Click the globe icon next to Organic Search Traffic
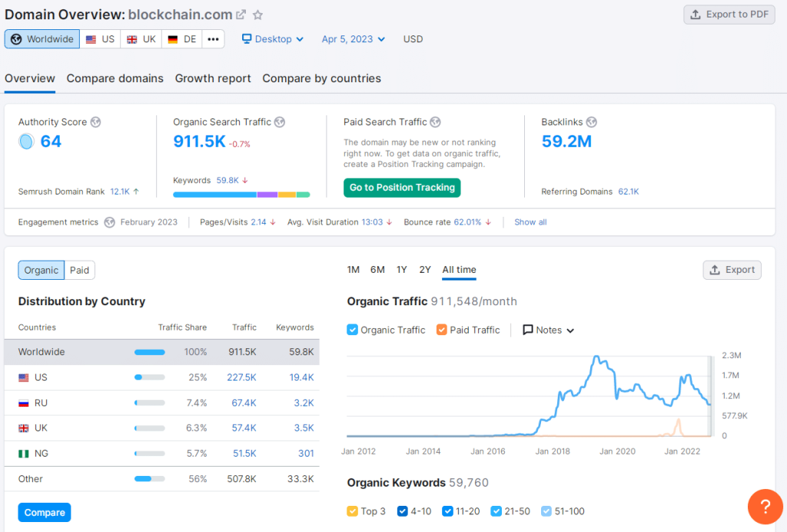 (x=280, y=121)
